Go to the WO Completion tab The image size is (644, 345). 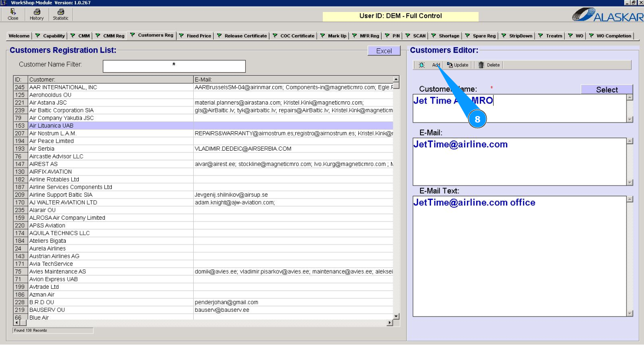614,36
